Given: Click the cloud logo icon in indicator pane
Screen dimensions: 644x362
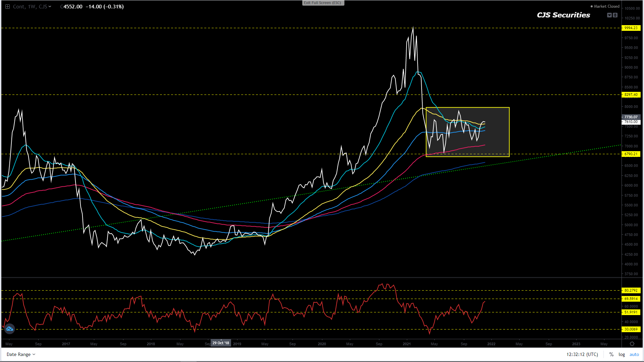Looking at the screenshot, I should pyautogui.click(x=9, y=329).
